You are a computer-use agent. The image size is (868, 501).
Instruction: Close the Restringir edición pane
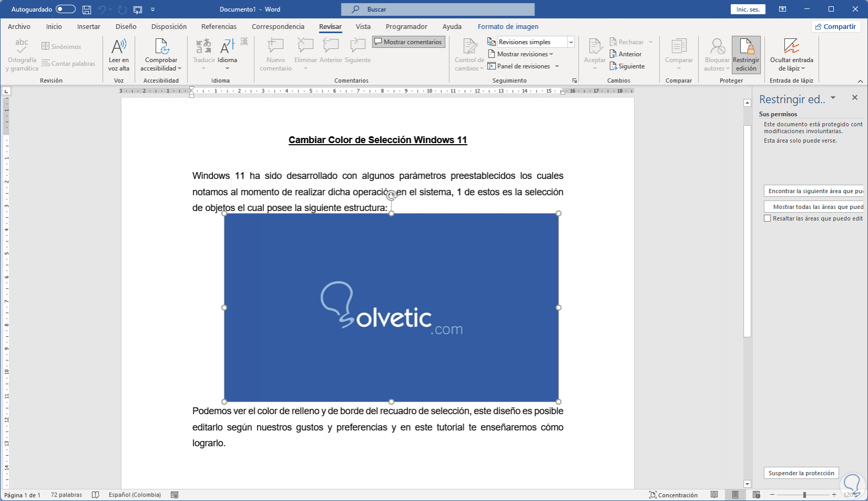point(855,97)
